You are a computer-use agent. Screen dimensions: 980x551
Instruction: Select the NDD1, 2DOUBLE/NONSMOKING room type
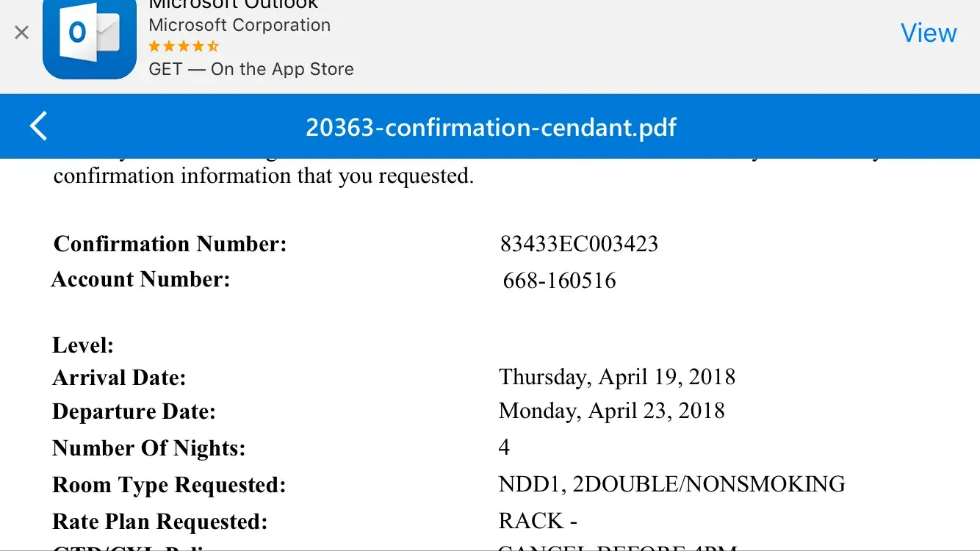(x=671, y=484)
